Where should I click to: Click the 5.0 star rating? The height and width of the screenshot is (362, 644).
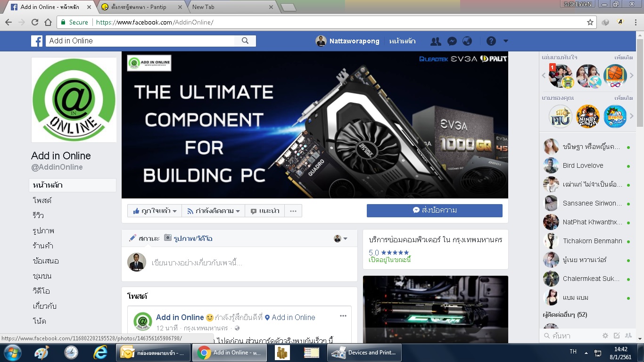point(389,253)
